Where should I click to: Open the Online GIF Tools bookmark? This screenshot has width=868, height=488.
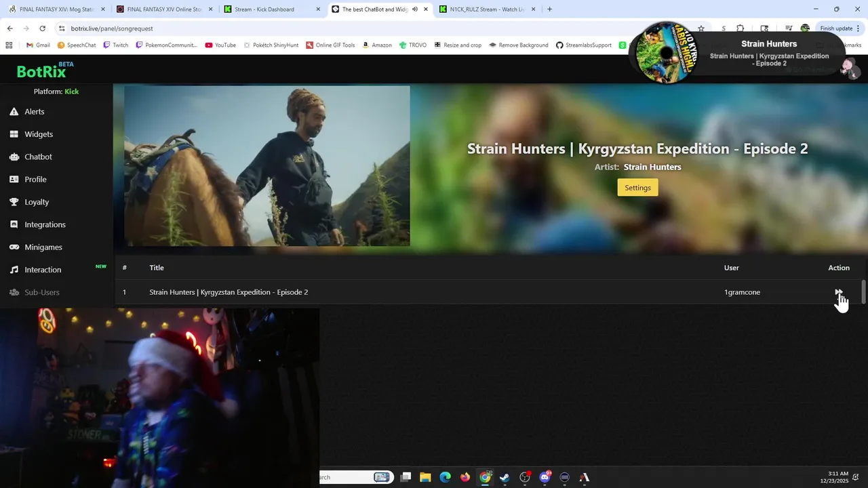point(330,45)
